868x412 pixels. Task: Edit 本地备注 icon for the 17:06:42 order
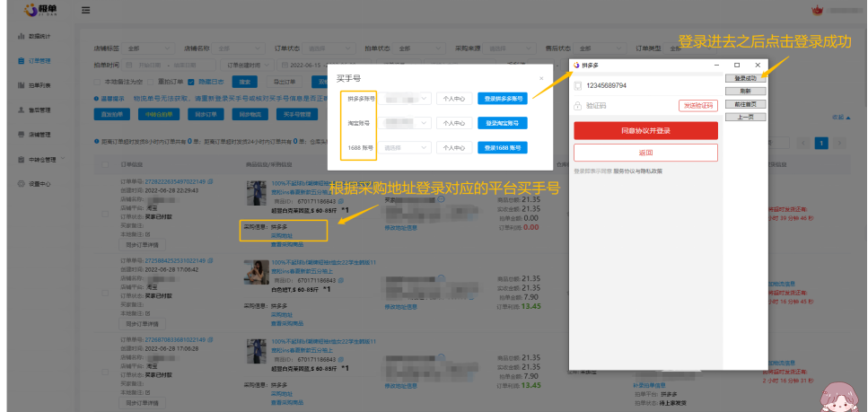[x=147, y=314]
